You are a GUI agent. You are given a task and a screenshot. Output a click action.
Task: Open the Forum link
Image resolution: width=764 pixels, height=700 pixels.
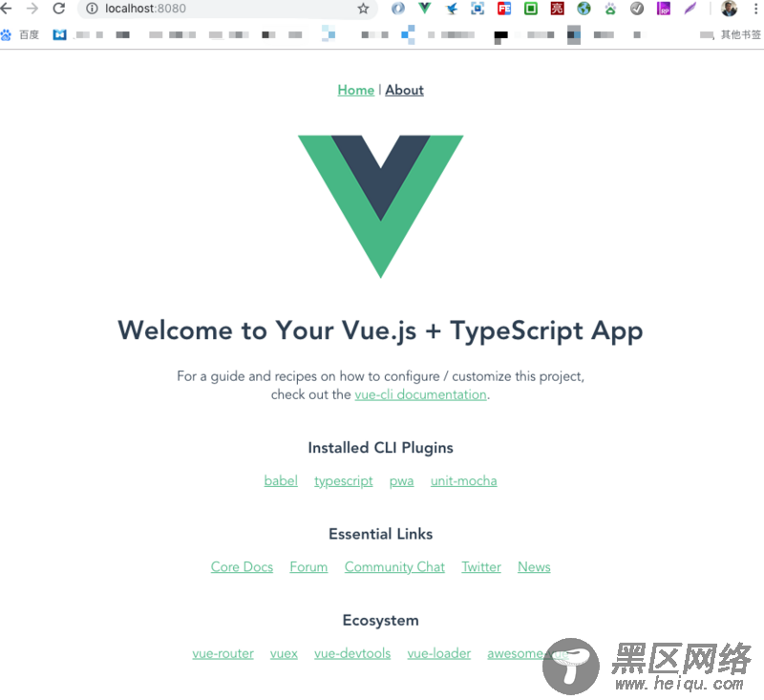308,567
